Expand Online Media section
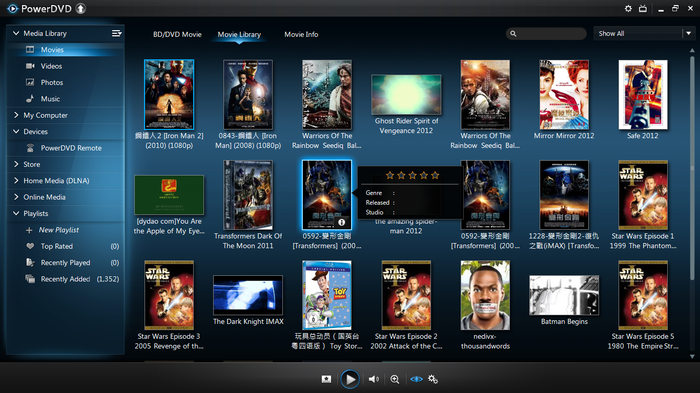Screen dimensions: 700x393 (x=16, y=197)
